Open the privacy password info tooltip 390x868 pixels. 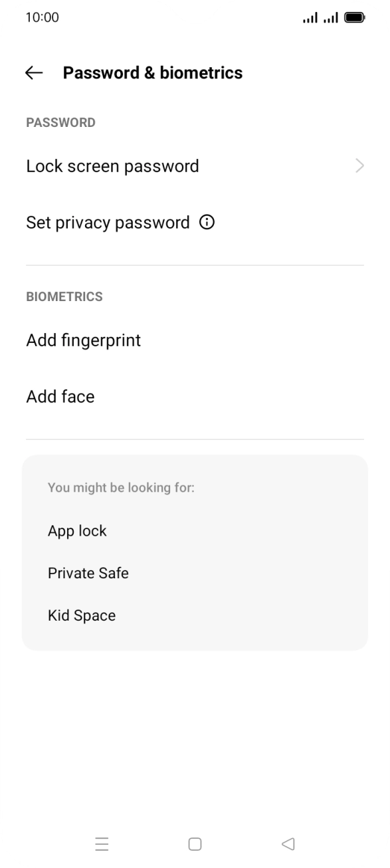point(207,222)
